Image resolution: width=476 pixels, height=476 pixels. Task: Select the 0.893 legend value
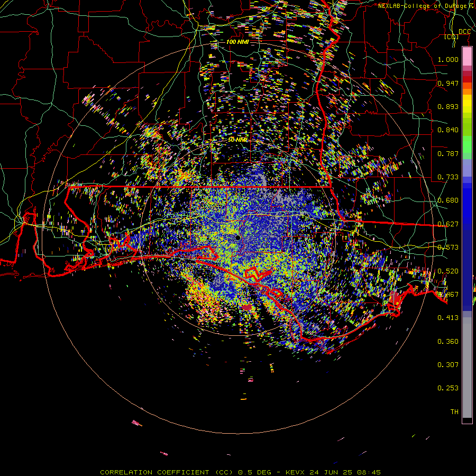coord(448,106)
